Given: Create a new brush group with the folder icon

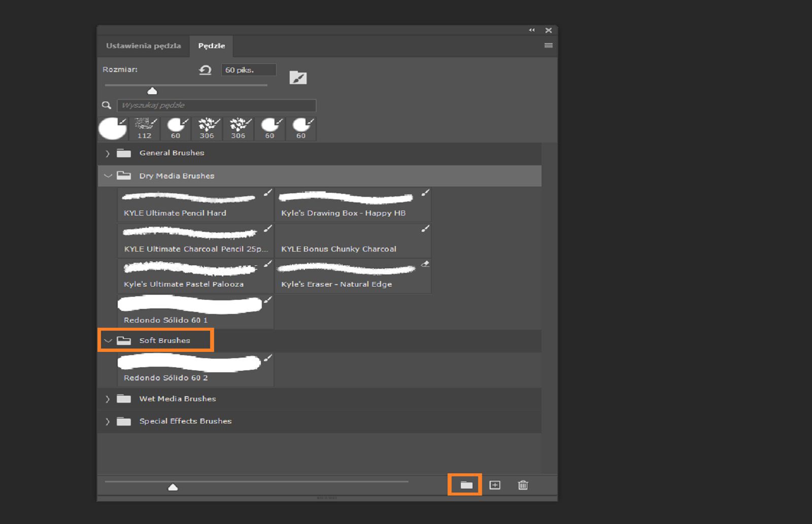Looking at the screenshot, I should point(466,485).
